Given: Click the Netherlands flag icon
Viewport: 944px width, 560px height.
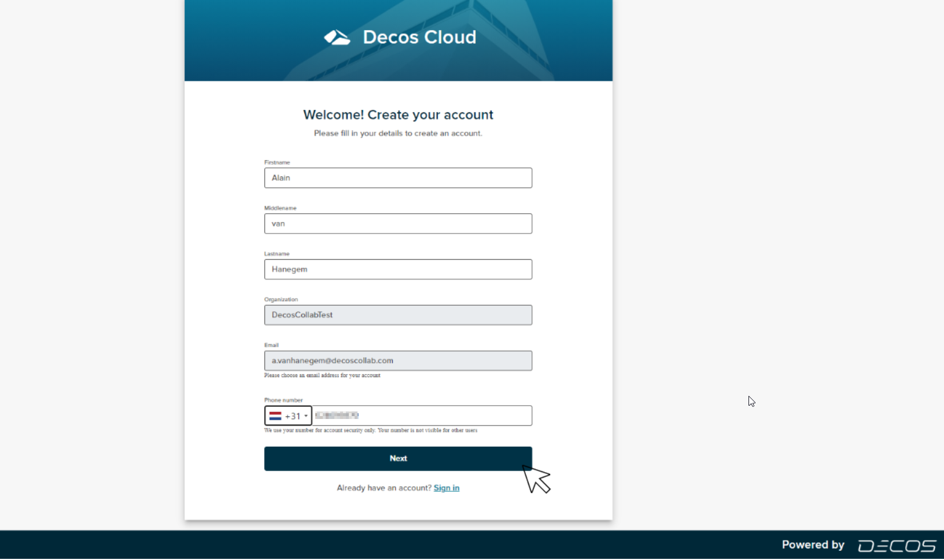Looking at the screenshot, I should (x=275, y=416).
